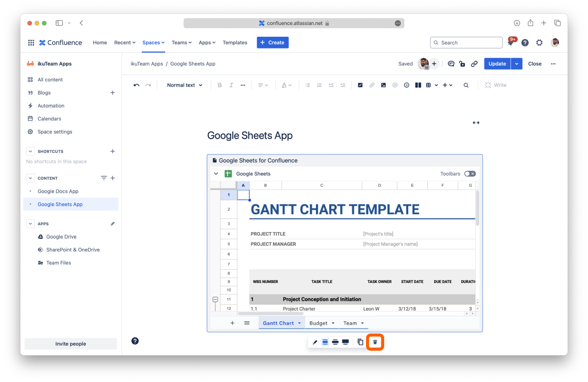588x382 pixels.
Task: Click Invite people button
Action: tap(71, 344)
